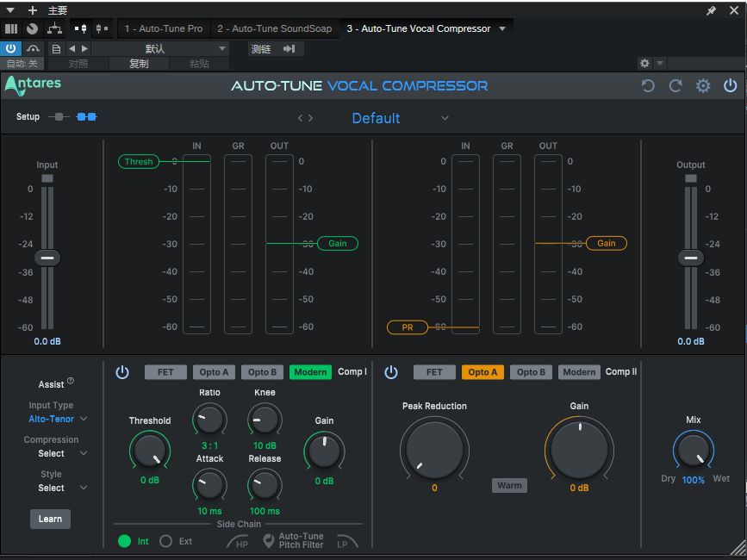The image size is (747, 560).
Task: Open Vocal Compressor settings gear
Action: [x=703, y=85]
